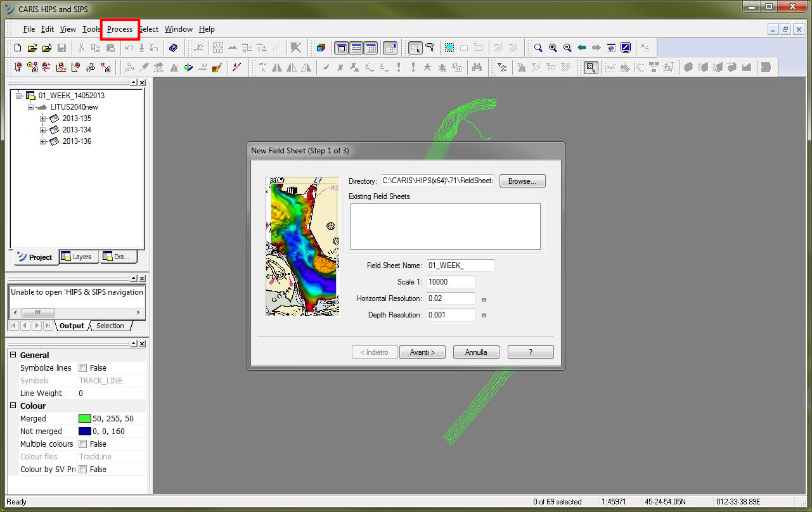Collapse the LITUS2040new vessel node

pos(30,107)
